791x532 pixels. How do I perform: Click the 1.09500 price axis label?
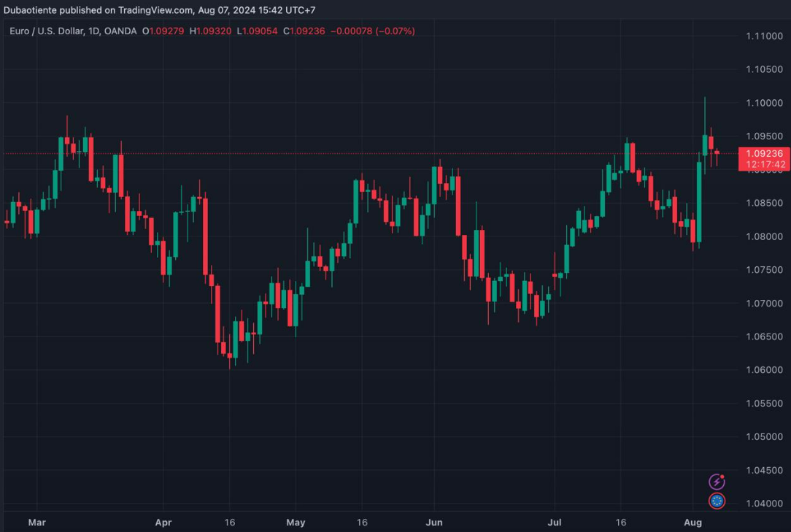(x=764, y=136)
